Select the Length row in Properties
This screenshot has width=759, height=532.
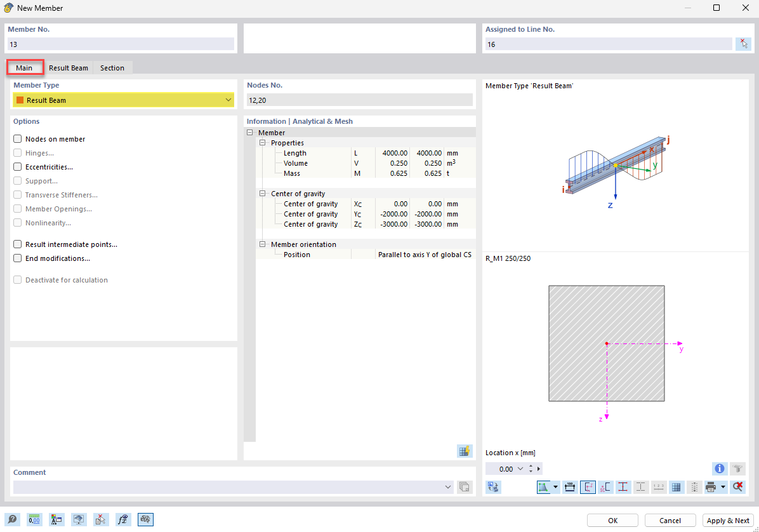(x=366, y=153)
